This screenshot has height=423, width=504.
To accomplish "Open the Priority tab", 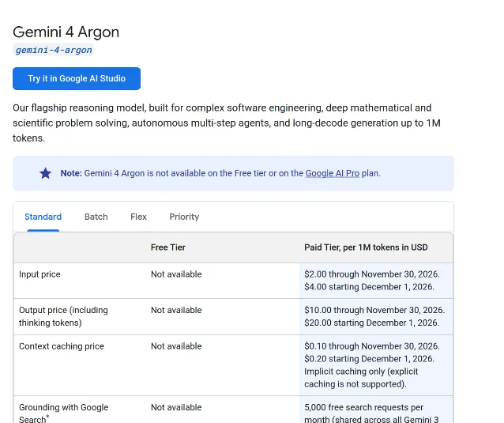I will coord(184,217).
